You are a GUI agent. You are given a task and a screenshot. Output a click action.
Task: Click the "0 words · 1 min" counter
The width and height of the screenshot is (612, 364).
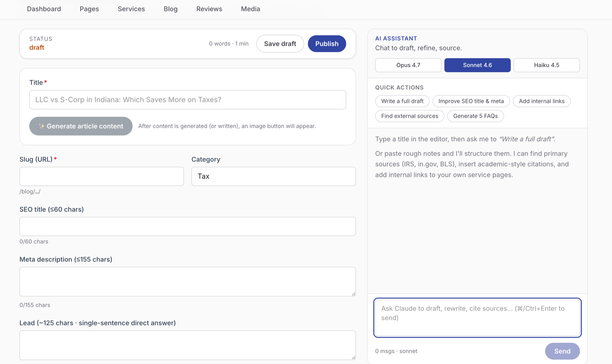click(229, 43)
